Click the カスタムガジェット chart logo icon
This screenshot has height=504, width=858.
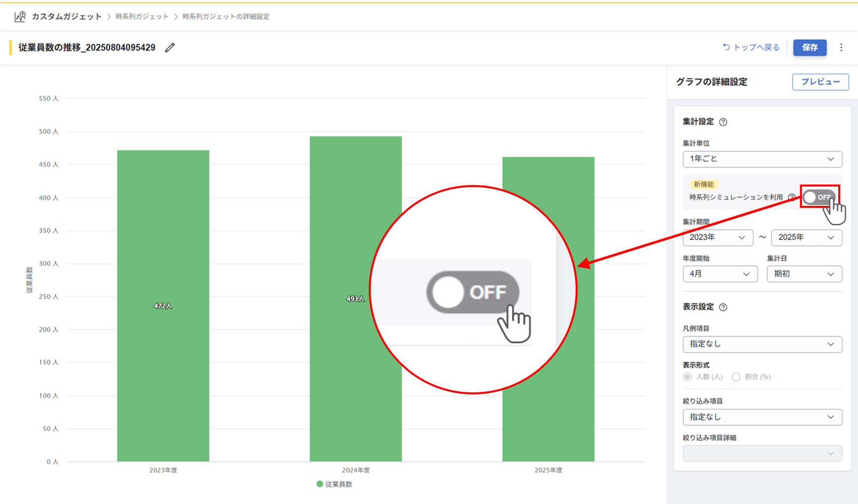20,17
